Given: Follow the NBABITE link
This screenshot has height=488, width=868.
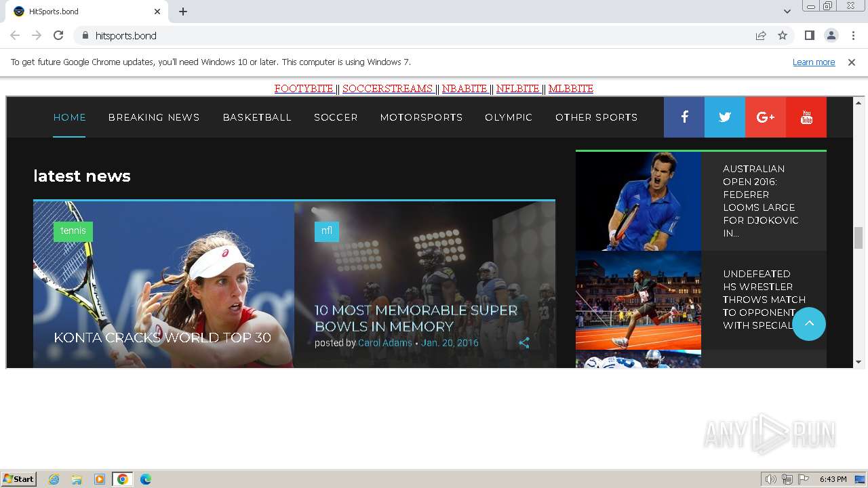Looking at the screenshot, I should (x=465, y=89).
